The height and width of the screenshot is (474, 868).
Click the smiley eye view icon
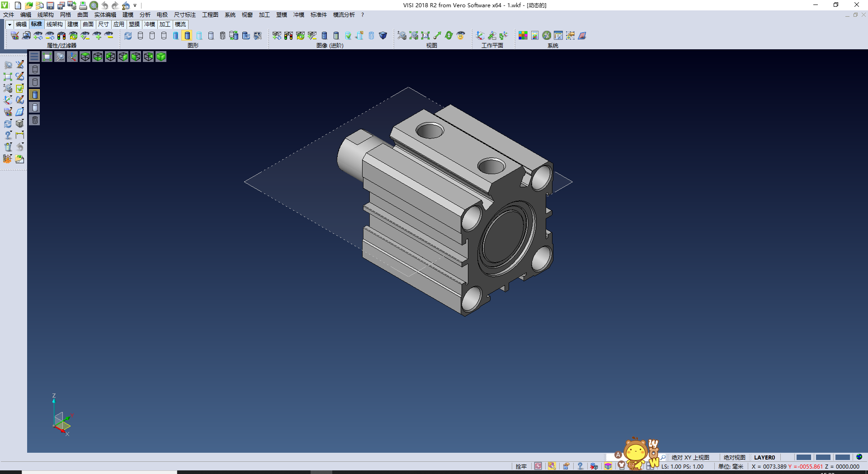(x=461, y=36)
